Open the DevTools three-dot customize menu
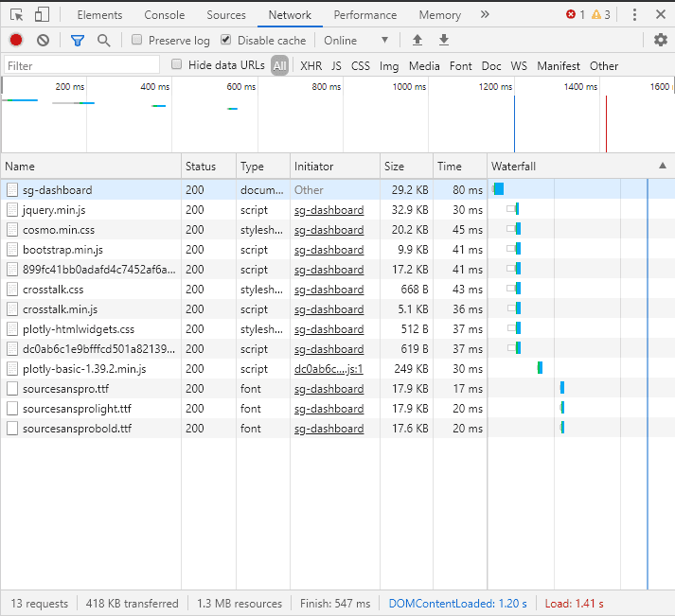 tap(633, 15)
